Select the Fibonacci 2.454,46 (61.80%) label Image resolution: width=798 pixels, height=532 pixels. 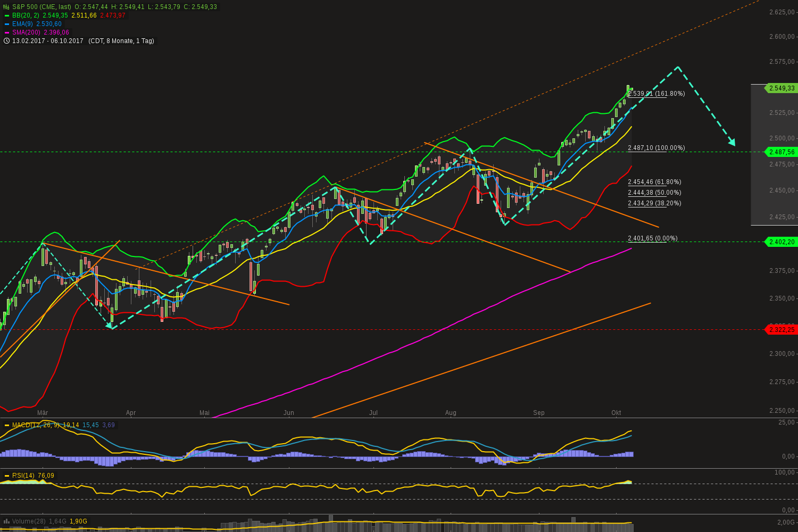point(654,182)
